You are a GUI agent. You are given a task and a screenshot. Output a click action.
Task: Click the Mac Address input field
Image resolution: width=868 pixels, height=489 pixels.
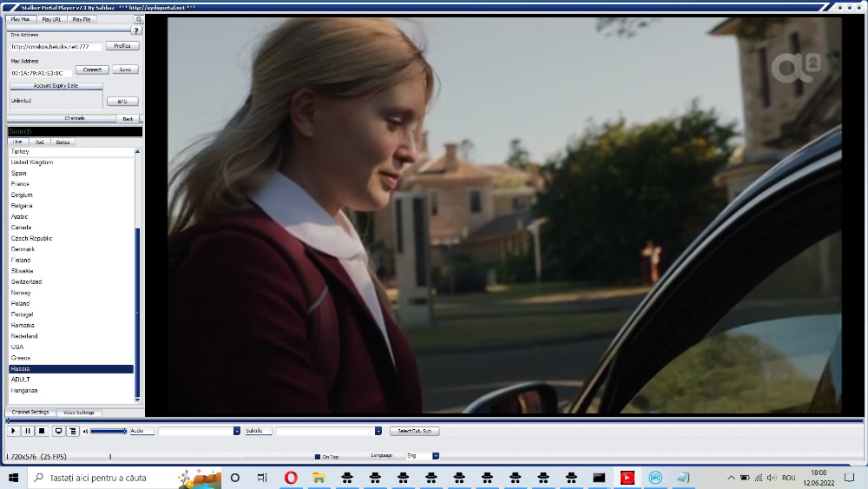[x=41, y=73]
